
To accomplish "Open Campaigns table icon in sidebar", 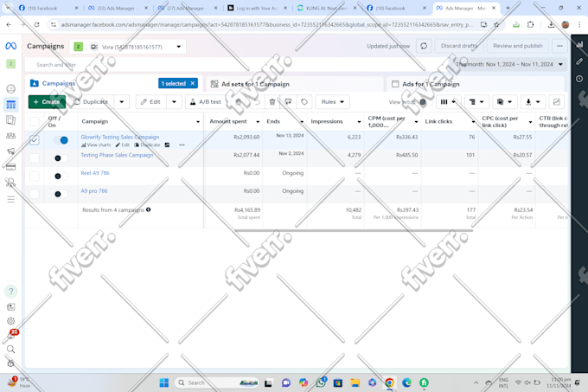I will click(11, 105).
